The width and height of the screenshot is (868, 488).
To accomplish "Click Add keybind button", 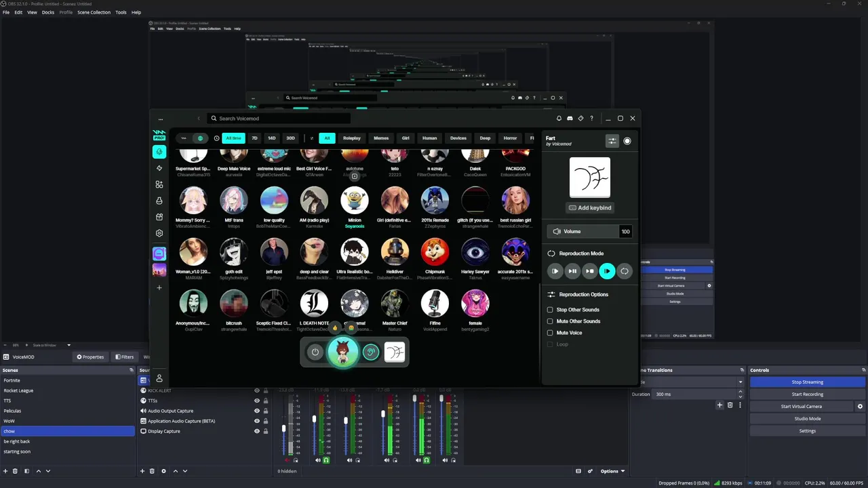I will pos(590,207).
